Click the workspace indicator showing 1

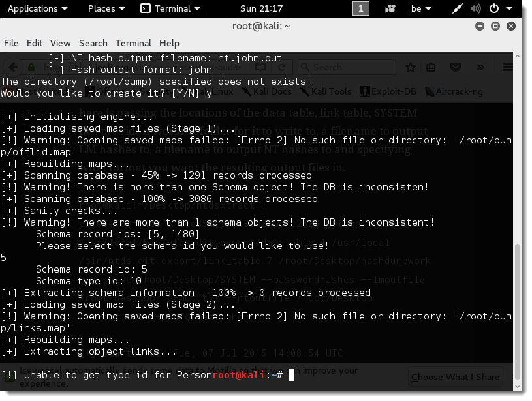(x=361, y=8)
